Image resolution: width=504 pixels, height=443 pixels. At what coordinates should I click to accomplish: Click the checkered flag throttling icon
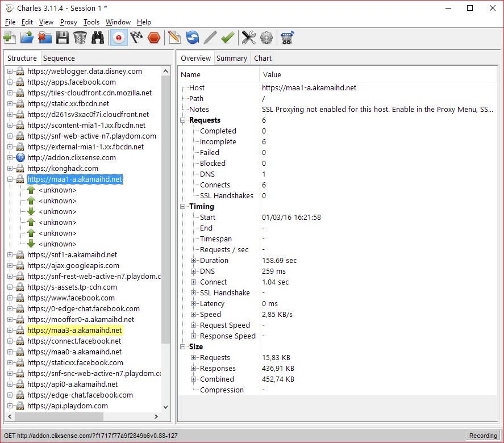(136, 38)
